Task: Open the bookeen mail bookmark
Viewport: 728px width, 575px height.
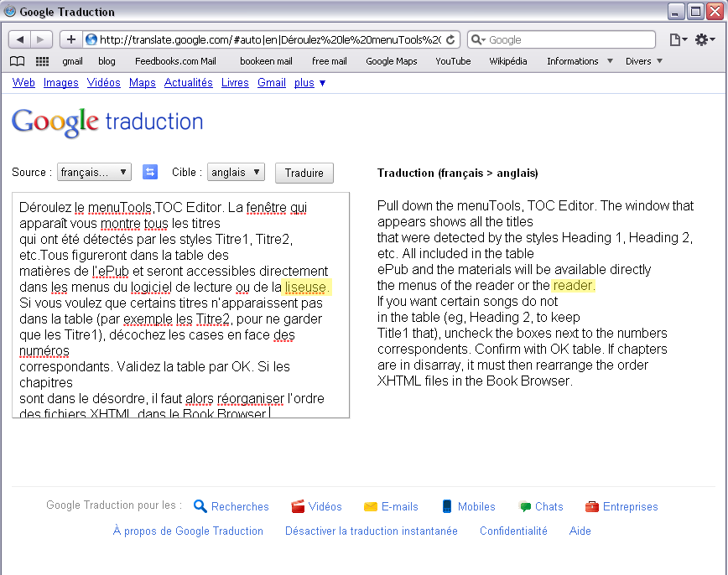Action: point(266,61)
